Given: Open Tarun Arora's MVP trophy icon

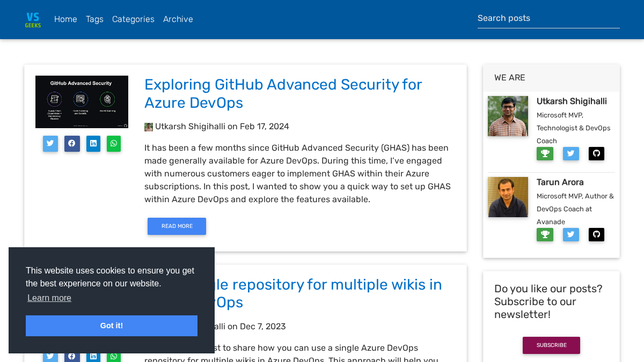Looking at the screenshot, I should tap(545, 235).
